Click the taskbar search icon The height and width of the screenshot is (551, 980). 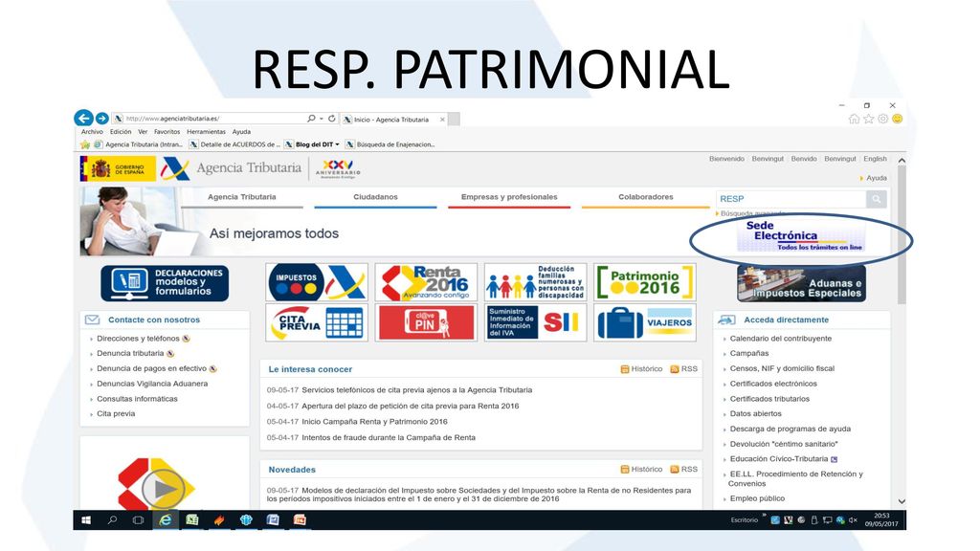pyautogui.click(x=113, y=519)
